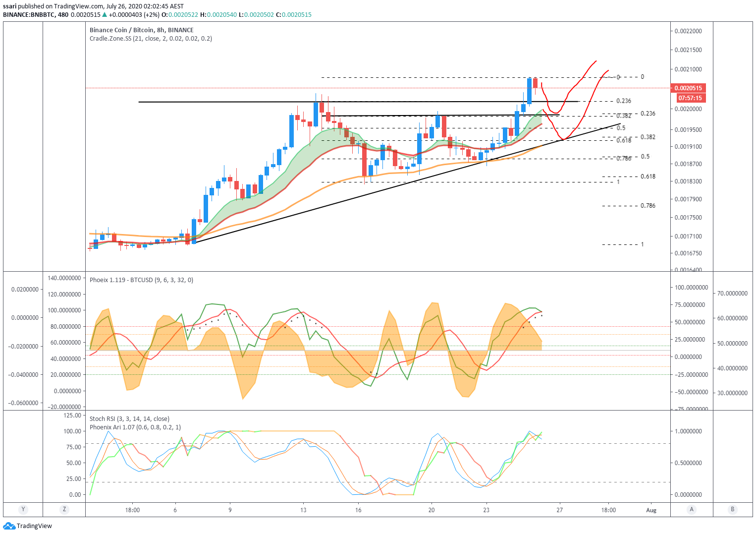
Task: Click the 13 date axis label
Action: tap(303, 510)
